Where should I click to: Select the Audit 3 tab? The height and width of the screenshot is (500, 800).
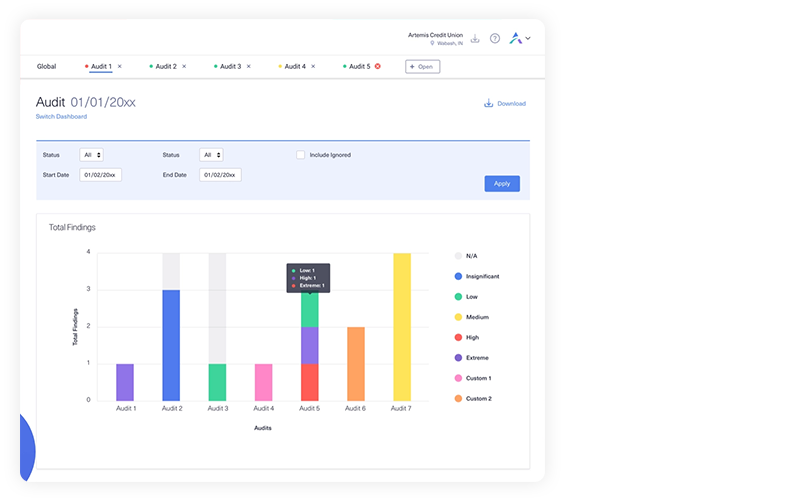[x=230, y=66]
